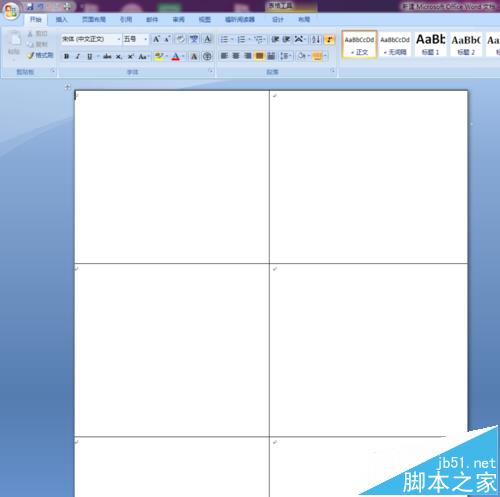Click the numbered list icon

coord(241,39)
